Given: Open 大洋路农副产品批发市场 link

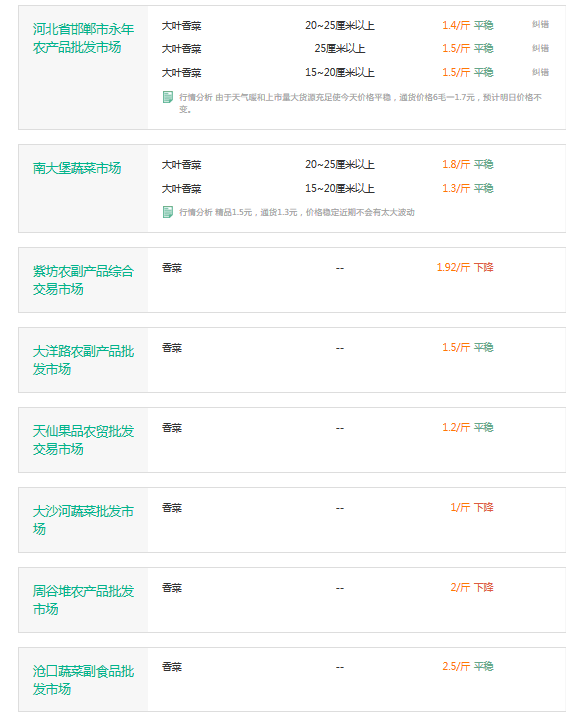Looking at the screenshot, I should coord(83,360).
